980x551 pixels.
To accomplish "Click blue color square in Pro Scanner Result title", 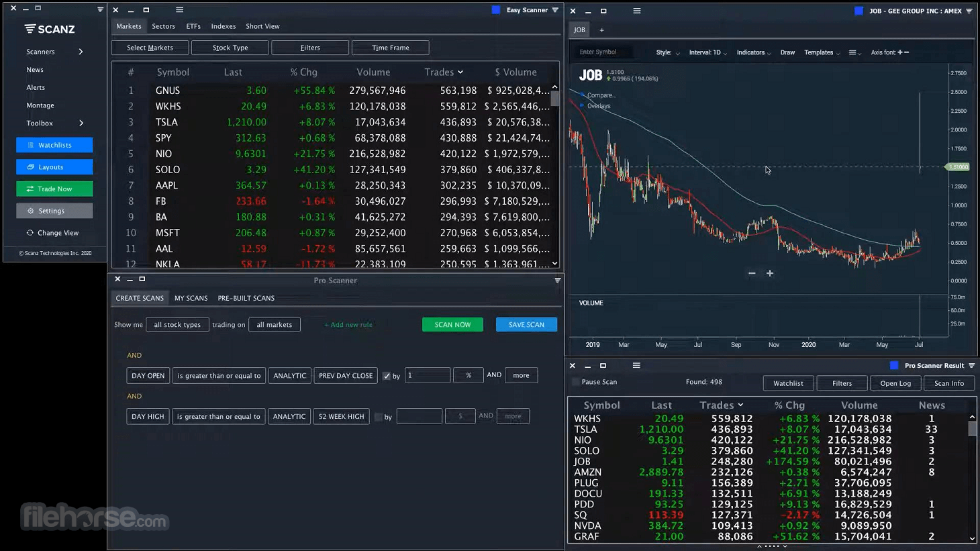I will pyautogui.click(x=894, y=366).
